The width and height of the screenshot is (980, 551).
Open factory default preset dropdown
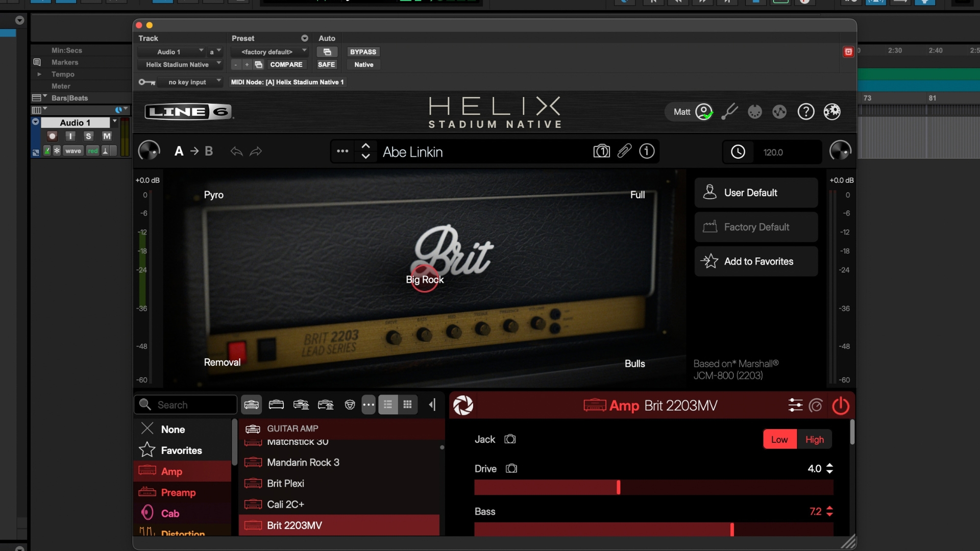269,52
